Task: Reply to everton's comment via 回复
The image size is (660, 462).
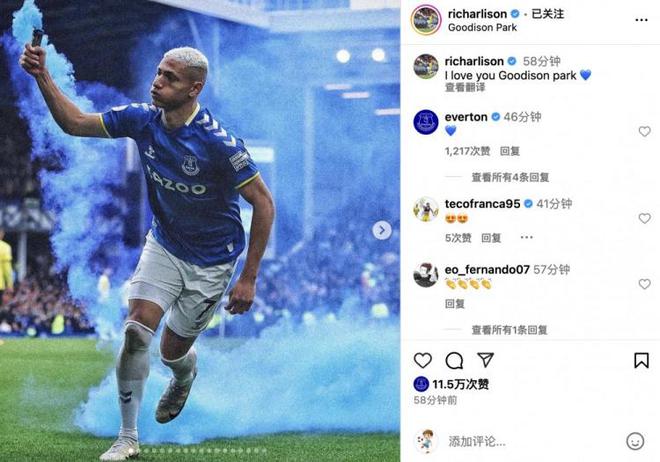Action: point(510,151)
